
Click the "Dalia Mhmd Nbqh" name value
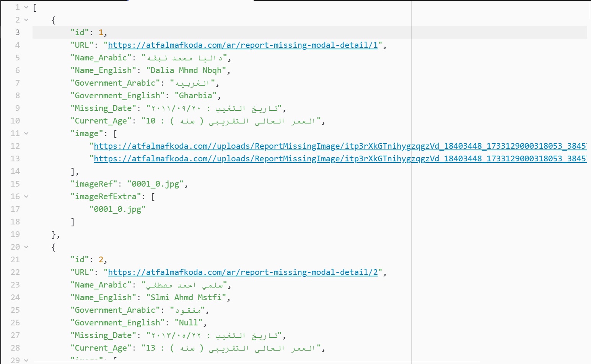coord(186,70)
